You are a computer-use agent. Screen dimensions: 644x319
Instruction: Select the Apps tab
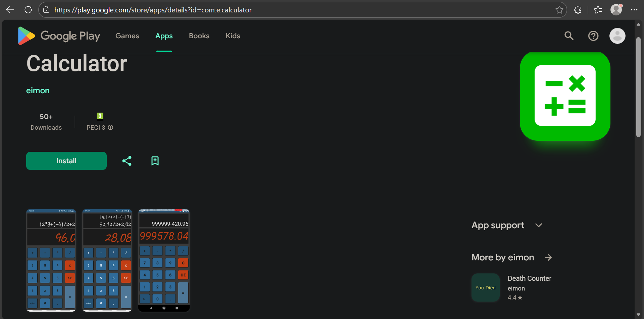point(164,36)
